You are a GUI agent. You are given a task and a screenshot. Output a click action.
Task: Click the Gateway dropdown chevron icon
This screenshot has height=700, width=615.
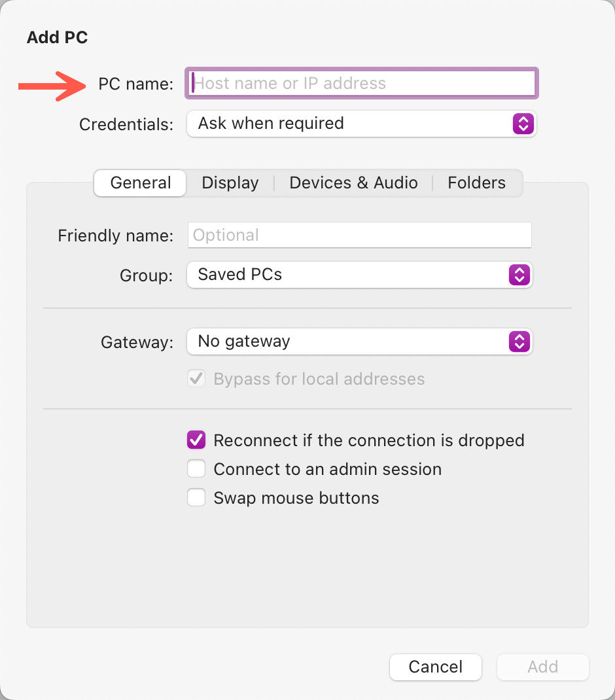tap(519, 341)
